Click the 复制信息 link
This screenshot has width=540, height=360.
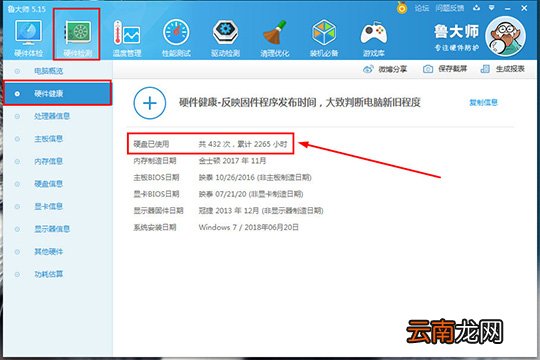click(484, 102)
